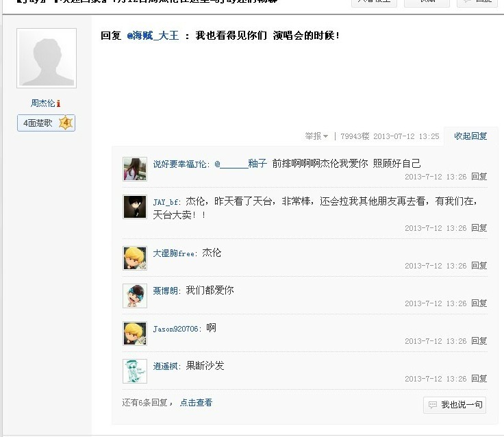Click JAY_bf's dark avatar icon
This screenshot has width=504, height=437.
click(x=135, y=207)
